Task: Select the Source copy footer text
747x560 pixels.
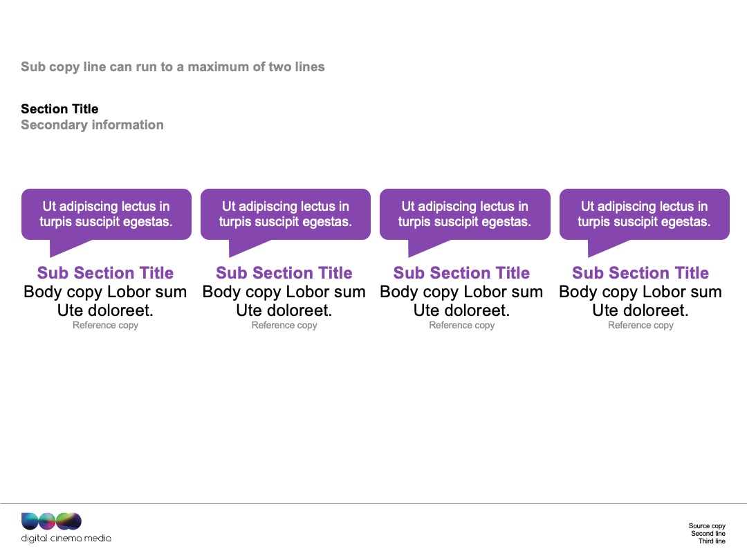Action: (x=707, y=533)
